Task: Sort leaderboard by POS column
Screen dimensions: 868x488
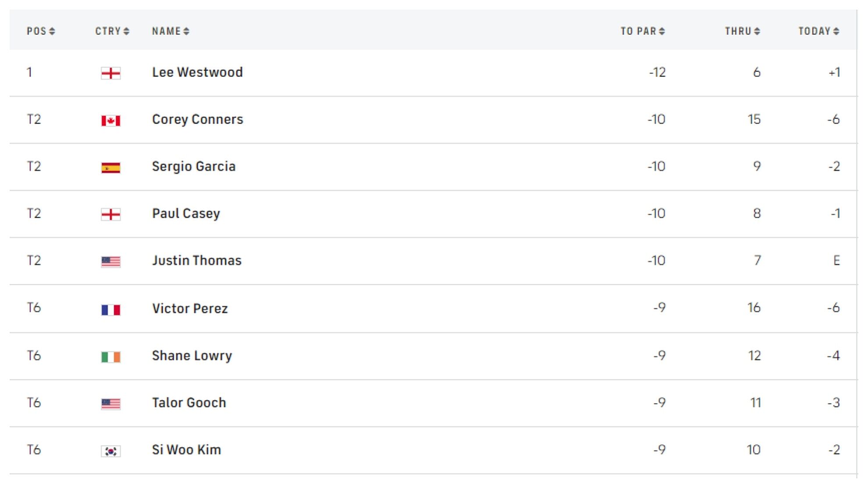Action: (x=41, y=31)
